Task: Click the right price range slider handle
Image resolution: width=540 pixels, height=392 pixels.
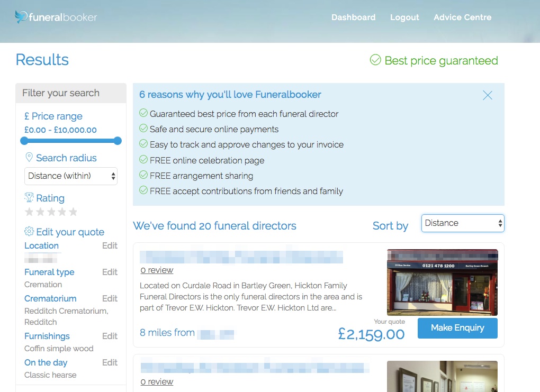Action: (x=118, y=141)
